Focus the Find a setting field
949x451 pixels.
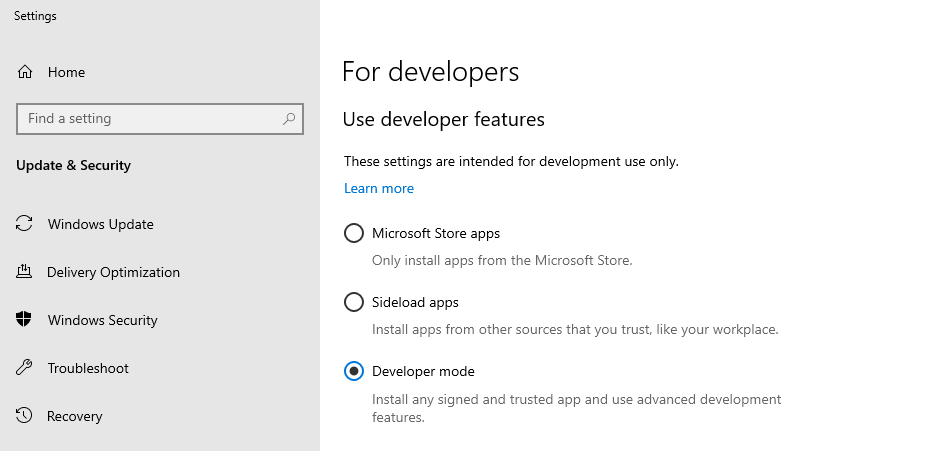point(160,119)
